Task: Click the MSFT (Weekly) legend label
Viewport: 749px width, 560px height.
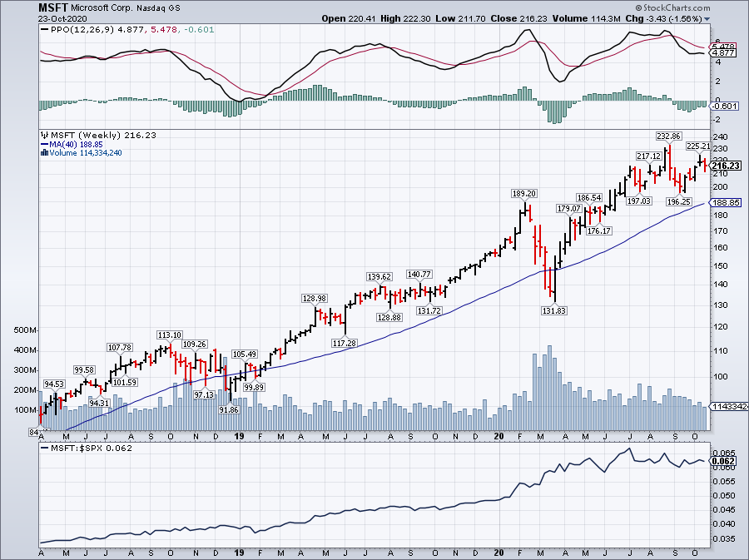Action: 86,135
